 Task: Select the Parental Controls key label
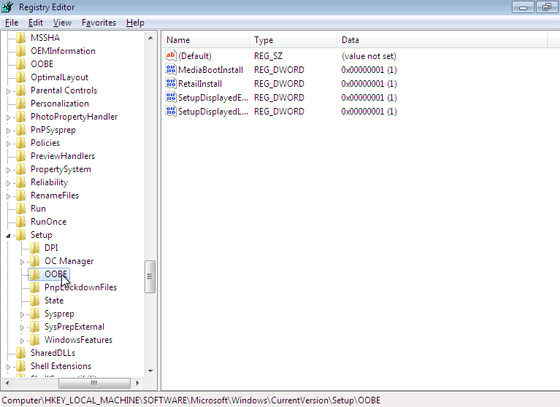pos(64,90)
